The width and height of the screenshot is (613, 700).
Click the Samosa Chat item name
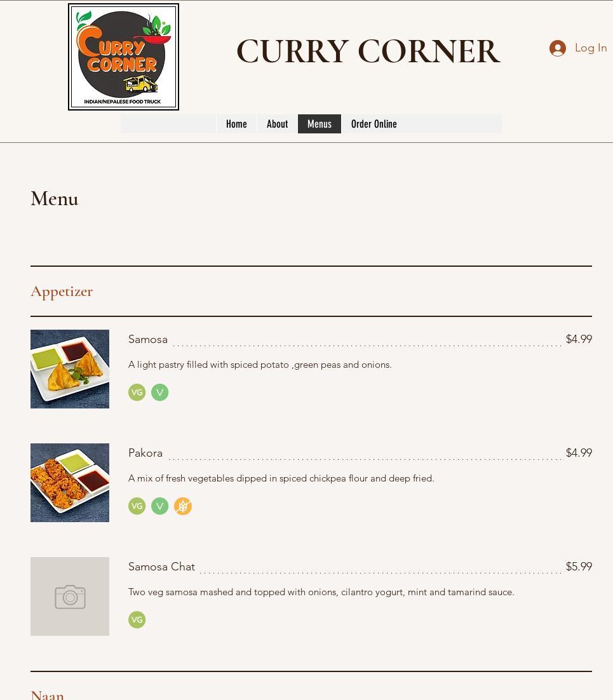(x=161, y=567)
